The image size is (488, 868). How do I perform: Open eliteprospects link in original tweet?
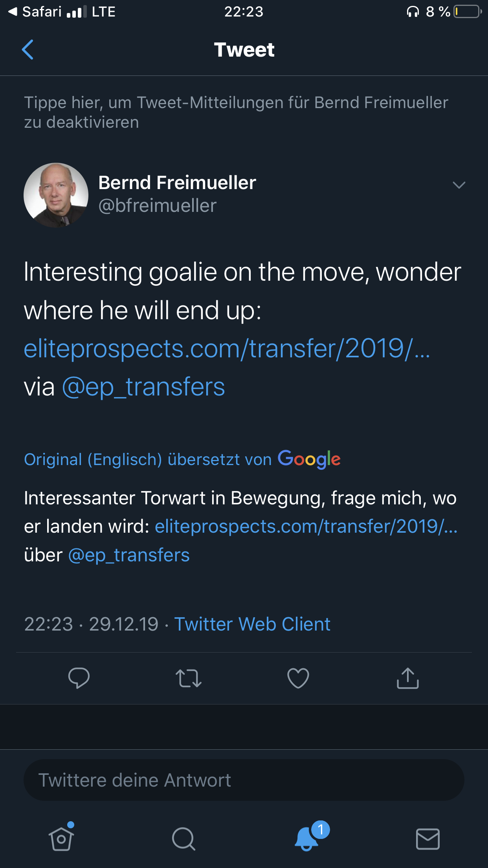(227, 349)
